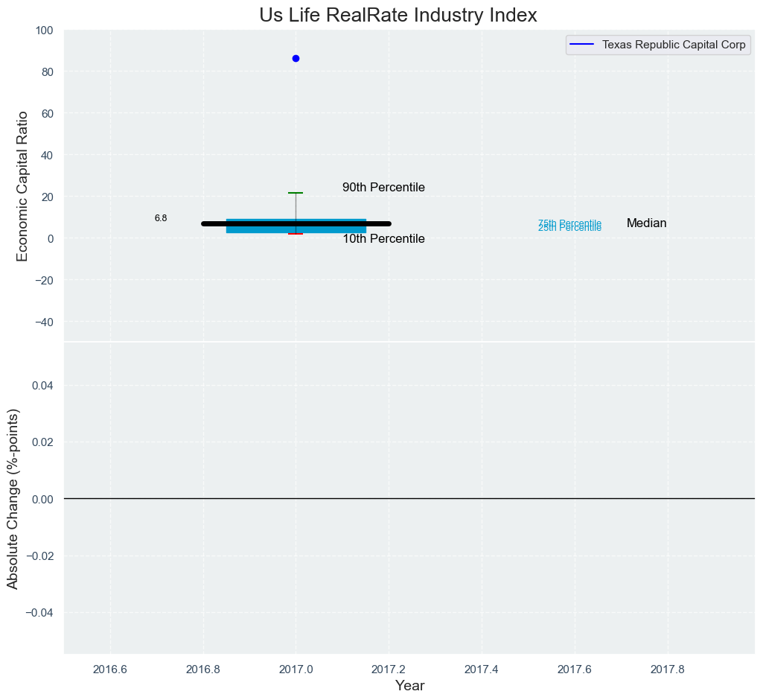The image size is (763, 700).
Task: Click the blue Texas Republic data point
Action: point(296,58)
